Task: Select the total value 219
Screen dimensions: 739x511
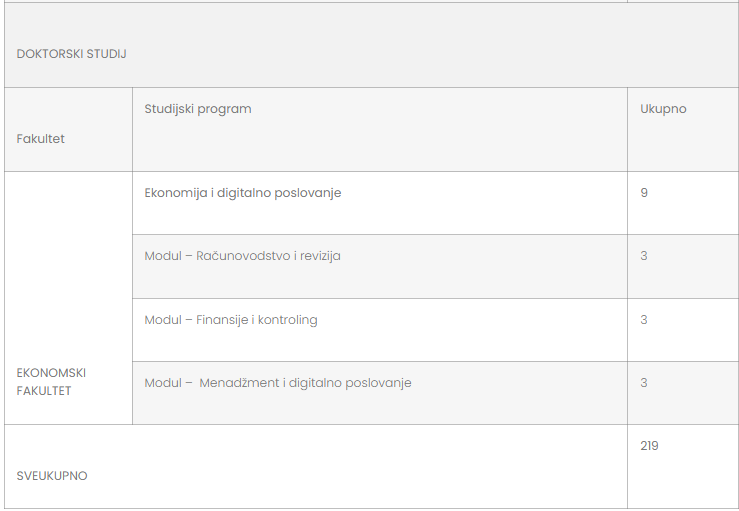Action: click(649, 446)
